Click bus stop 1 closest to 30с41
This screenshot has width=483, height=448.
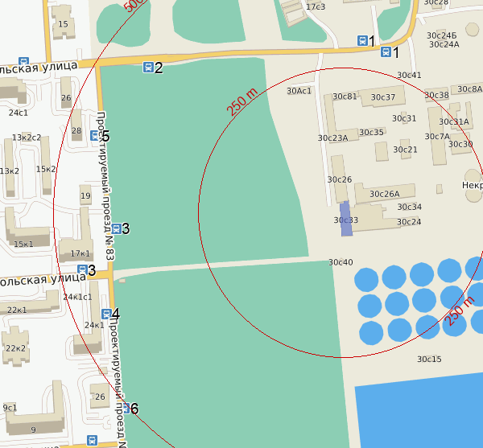tap(386, 52)
